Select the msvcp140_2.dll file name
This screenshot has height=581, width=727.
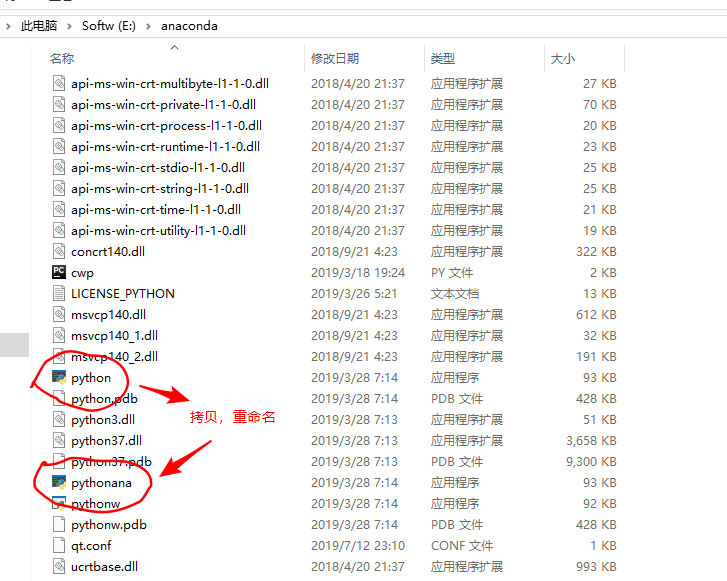coord(115,357)
